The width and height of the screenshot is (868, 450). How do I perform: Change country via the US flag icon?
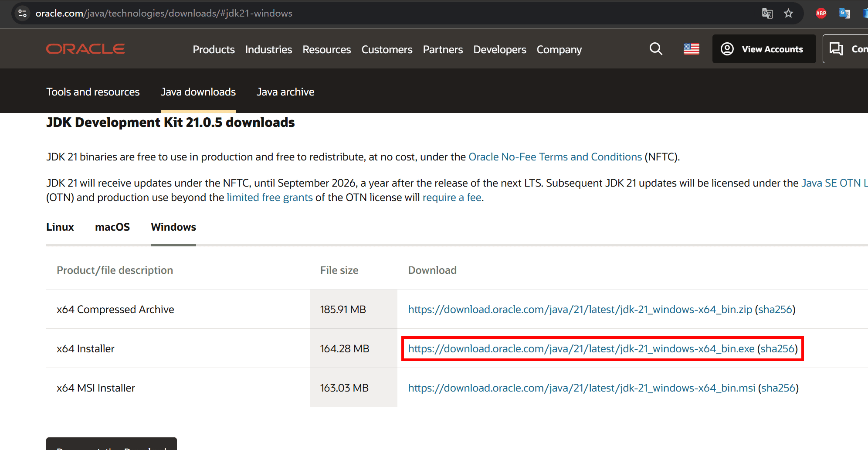(x=692, y=49)
